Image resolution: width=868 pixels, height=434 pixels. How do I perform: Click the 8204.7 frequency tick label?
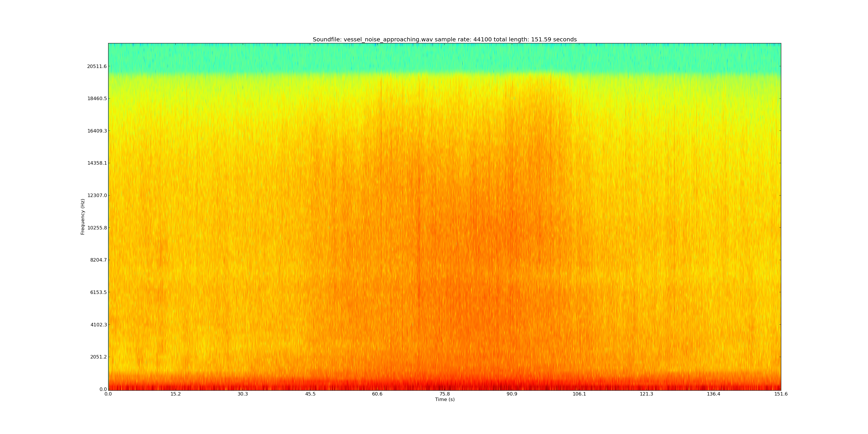(98, 260)
